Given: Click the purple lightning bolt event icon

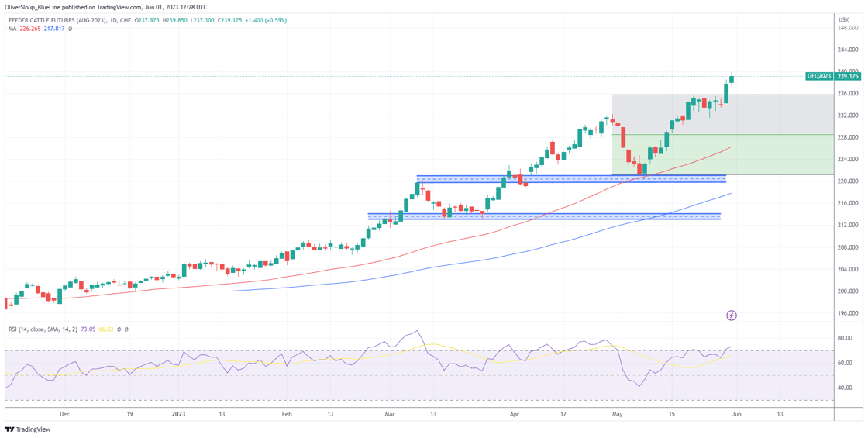Looking at the screenshot, I should click(x=732, y=316).
